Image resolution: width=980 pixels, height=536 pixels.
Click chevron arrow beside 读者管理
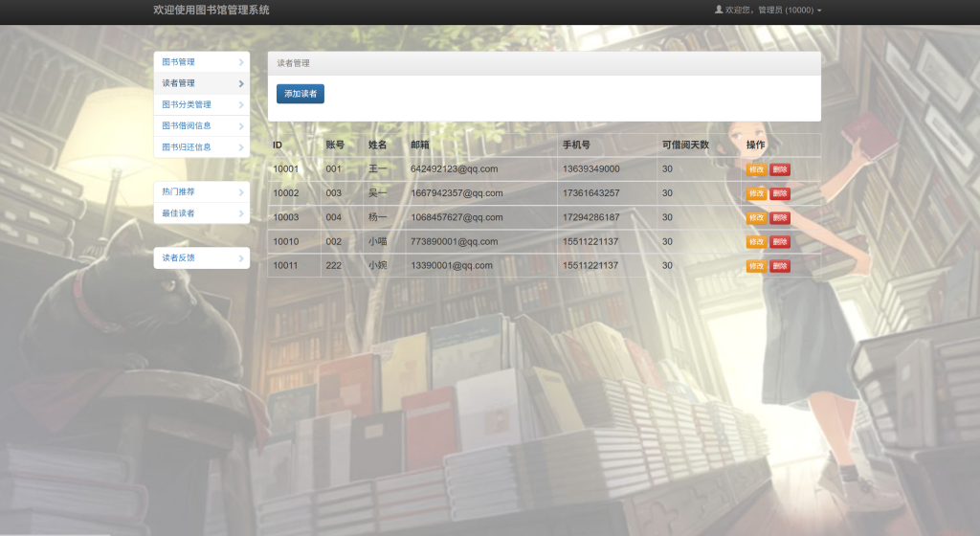(x=241, y=83)
